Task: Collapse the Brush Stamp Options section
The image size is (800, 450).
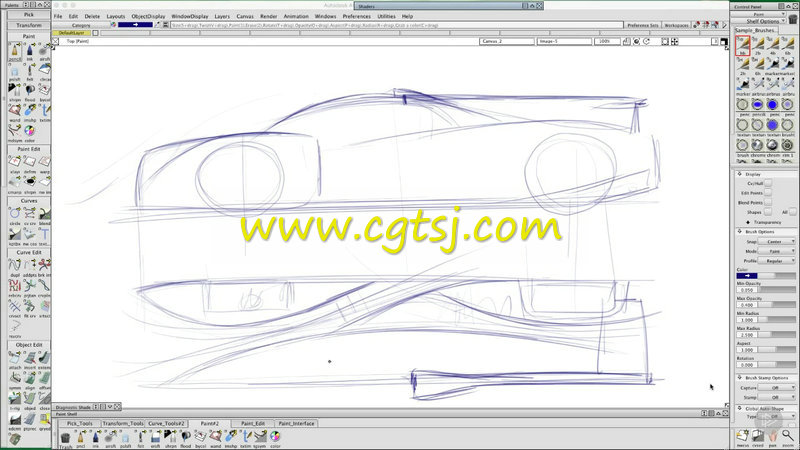Action: [x=740, y=378]
